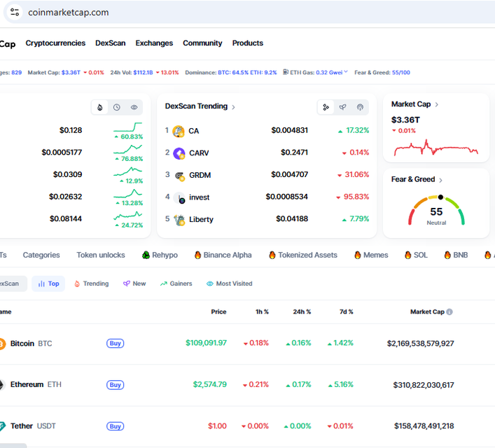The height and width of the screenshot is (448, 495).
Task: Open the CARV trending row name
Action: point(199,153)
